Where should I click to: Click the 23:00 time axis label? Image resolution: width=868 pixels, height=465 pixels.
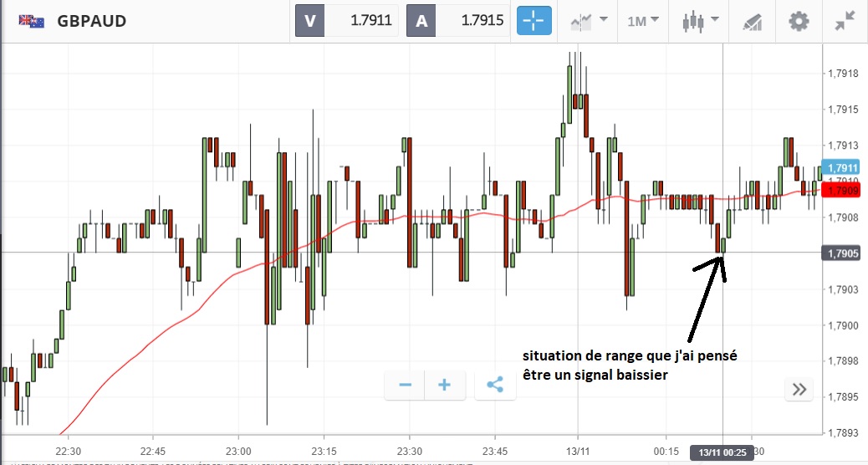238,451
